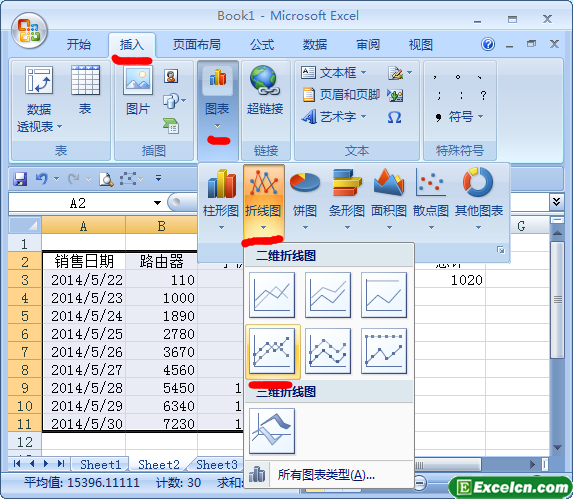This screenshot has width=573, height=499.
Task: Open 页眉和页脚 header and footer
Action: [x=341, y=95]
